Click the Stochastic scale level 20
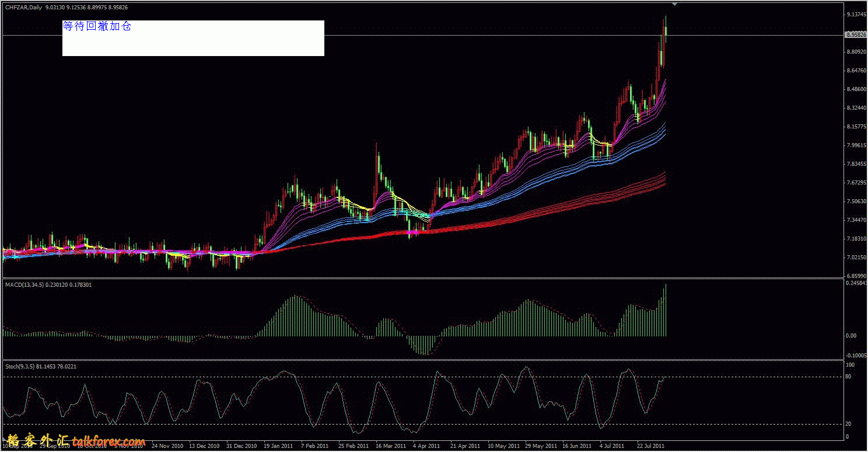The height and width of the screenshot is (452, 868). (849, 424)
